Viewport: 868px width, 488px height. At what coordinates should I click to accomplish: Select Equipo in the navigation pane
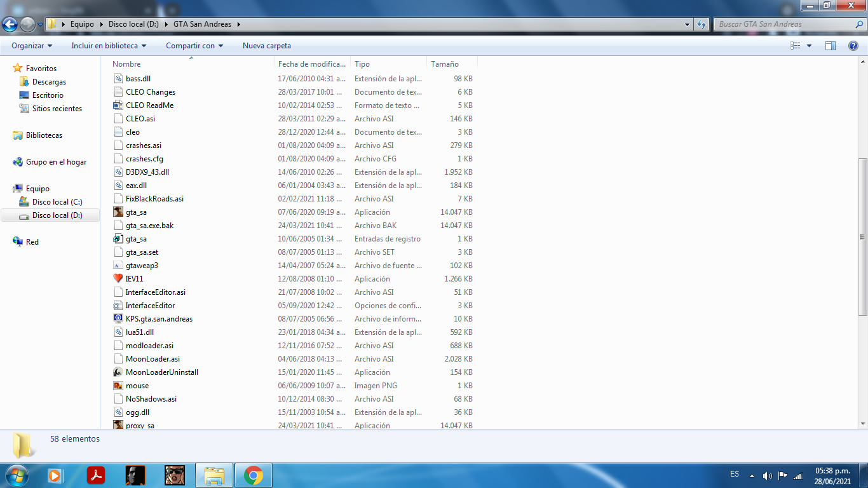pos(37,189)
